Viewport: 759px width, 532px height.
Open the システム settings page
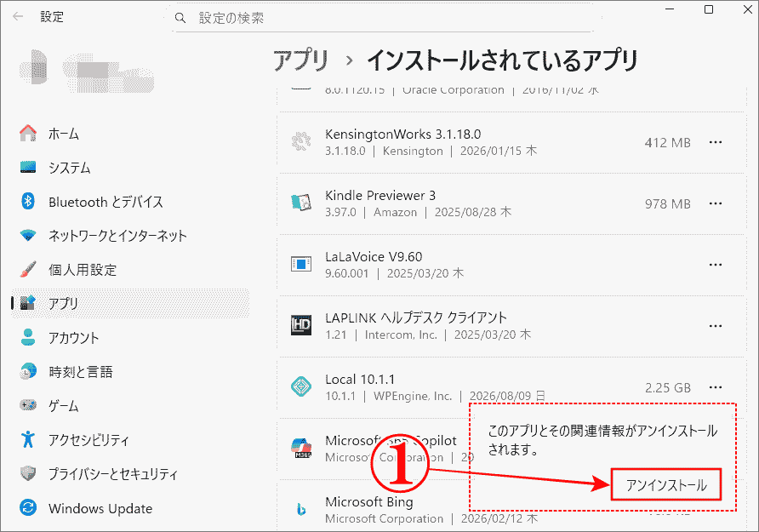(129, 168)
